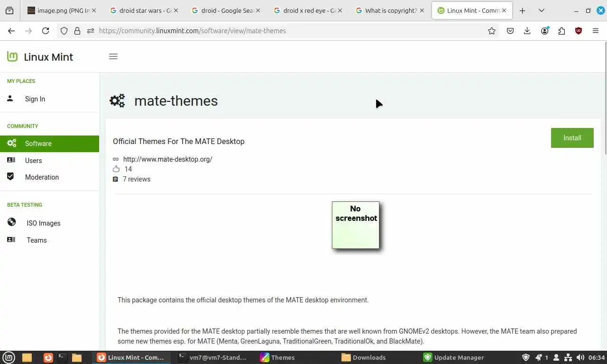Screen dimensions: 607x364
Task: Launch Terminal from the panel launcher
Action: click(62, 357)
